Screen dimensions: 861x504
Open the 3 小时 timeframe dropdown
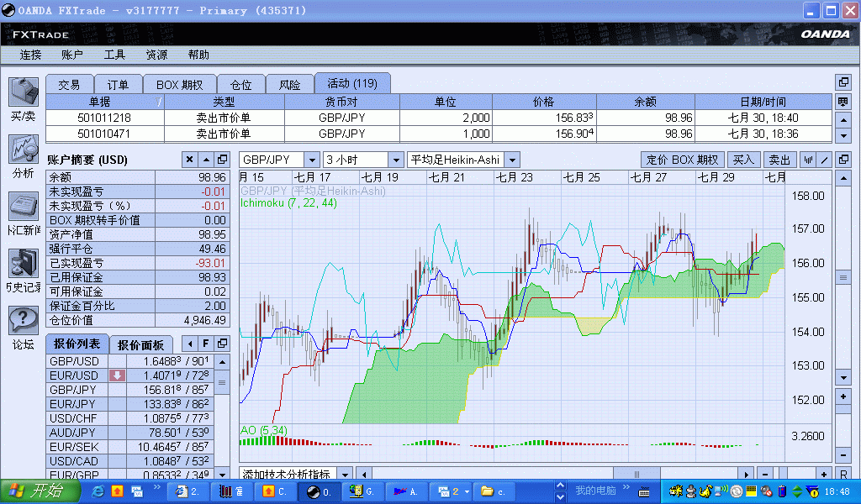(x=395, y=160)
